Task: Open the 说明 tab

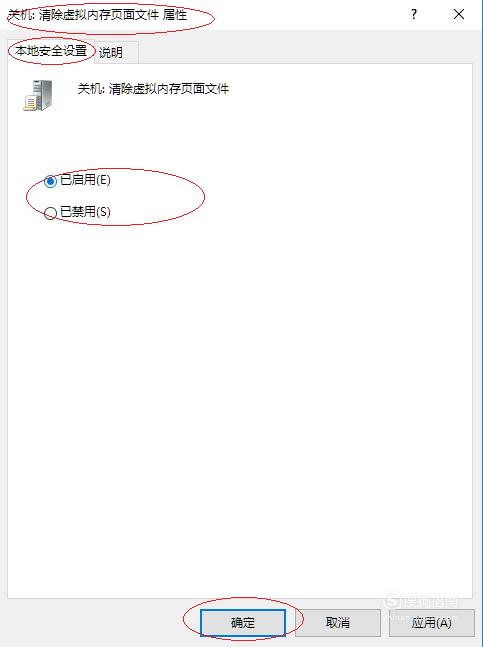Action: pyautogui.click(x=111, y=52)
